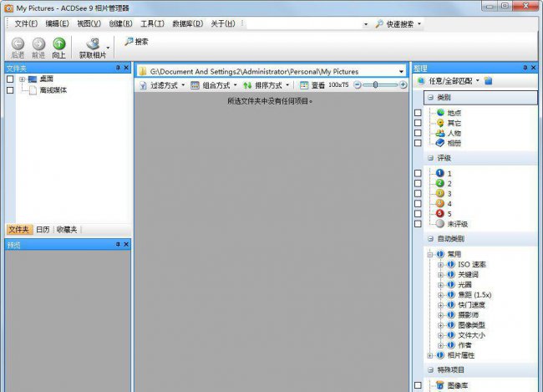Tick the rating 4 checkbox
Image resolution: width=543 pixels, height=392 pixels.
click(418, 203)
